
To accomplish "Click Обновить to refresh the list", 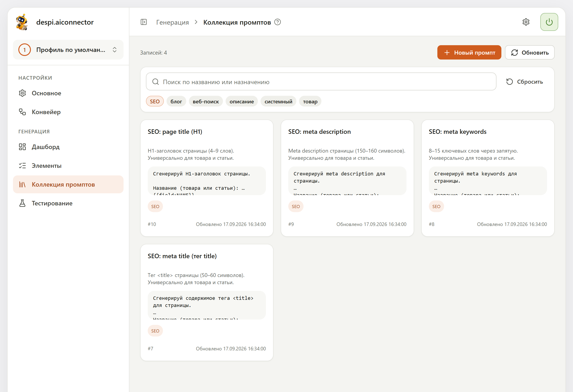I will (x=530, y=53).
